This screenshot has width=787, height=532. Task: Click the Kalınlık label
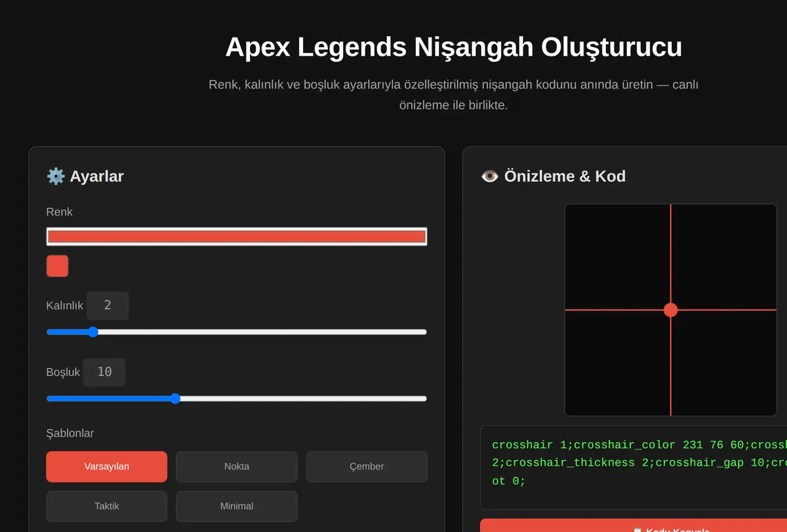65,306
